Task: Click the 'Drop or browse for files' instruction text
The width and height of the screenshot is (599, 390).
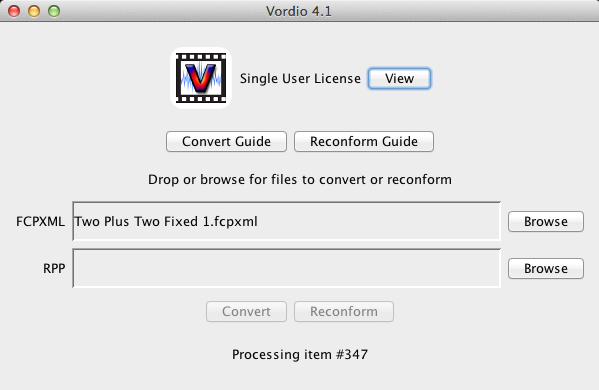Action: click(x=300, y=180)
